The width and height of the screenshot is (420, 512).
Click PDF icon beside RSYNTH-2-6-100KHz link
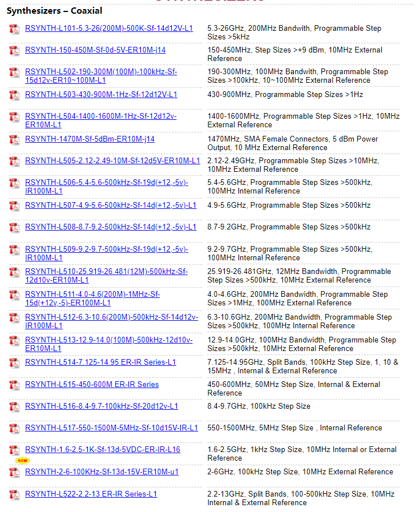click(14, 473)
